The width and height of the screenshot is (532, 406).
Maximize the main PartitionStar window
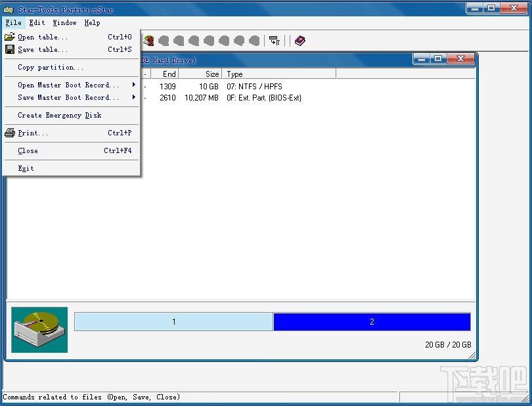[491, 8]
